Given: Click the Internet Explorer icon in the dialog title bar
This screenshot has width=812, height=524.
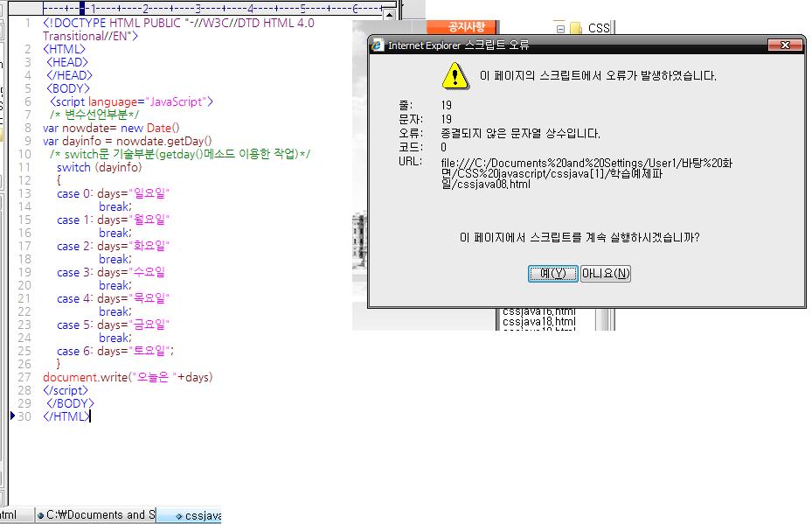Looking at the screenshot, I should 378,45.
